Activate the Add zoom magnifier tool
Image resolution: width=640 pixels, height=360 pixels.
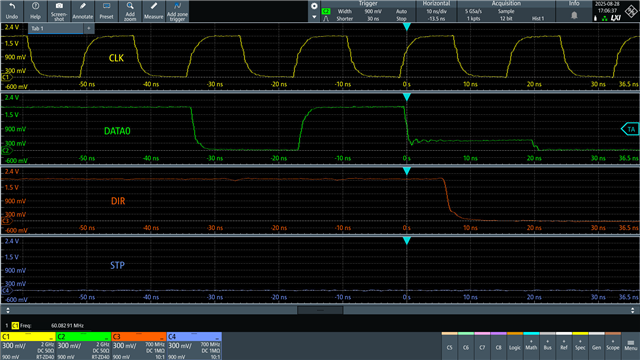coord(130,11)
